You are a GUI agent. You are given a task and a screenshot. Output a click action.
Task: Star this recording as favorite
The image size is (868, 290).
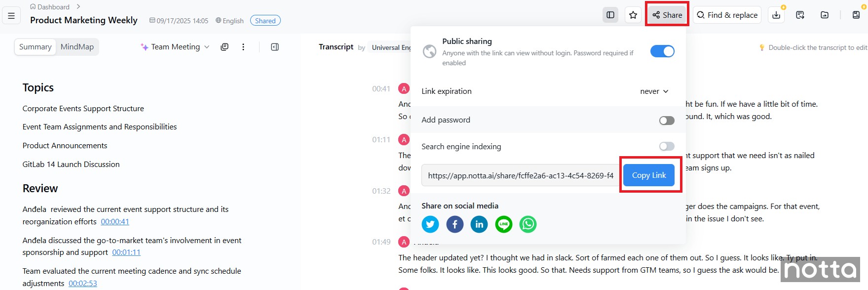633,15
